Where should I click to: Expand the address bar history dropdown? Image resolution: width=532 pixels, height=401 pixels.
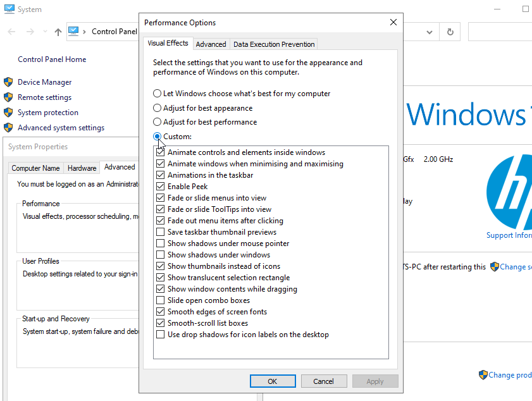point(429,32)
